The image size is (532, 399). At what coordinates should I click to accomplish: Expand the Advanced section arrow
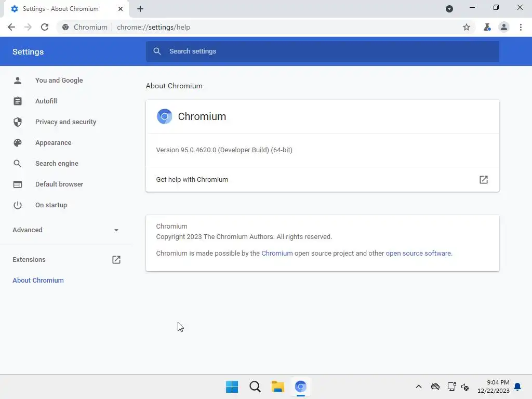[x=116, y=230]
